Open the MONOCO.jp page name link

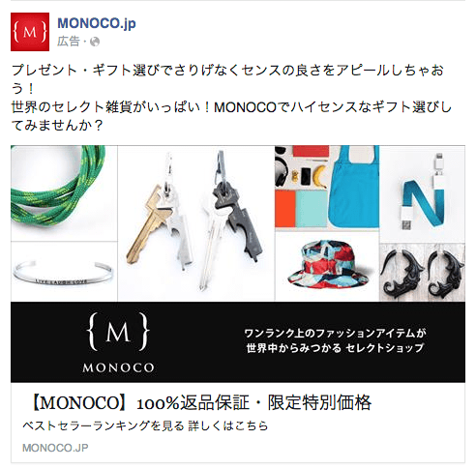tap(97, 24)
